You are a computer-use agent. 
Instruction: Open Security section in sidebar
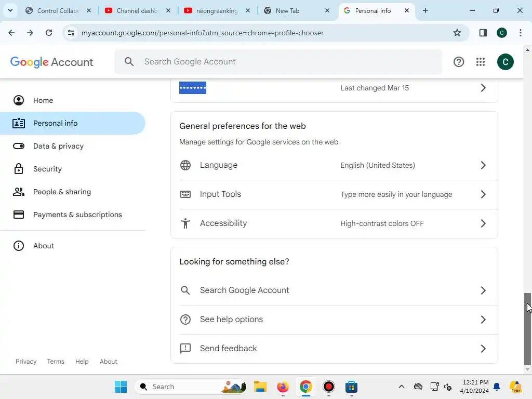[x=73, y=169]
